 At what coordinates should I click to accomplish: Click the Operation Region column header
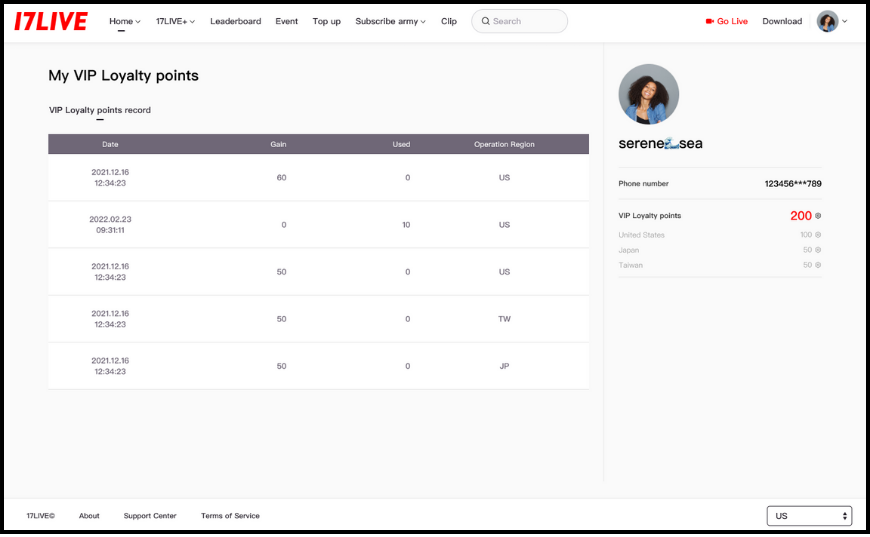tap(504, 144)
